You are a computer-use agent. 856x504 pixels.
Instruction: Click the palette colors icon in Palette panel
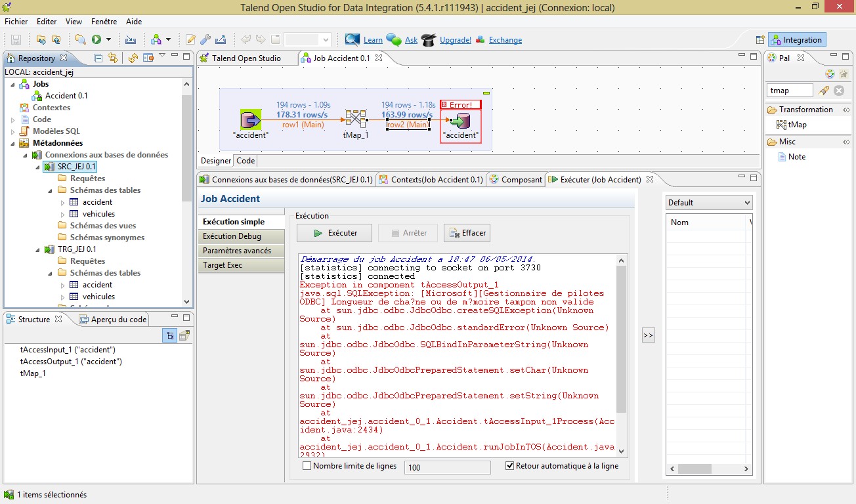tap(830, 74)
